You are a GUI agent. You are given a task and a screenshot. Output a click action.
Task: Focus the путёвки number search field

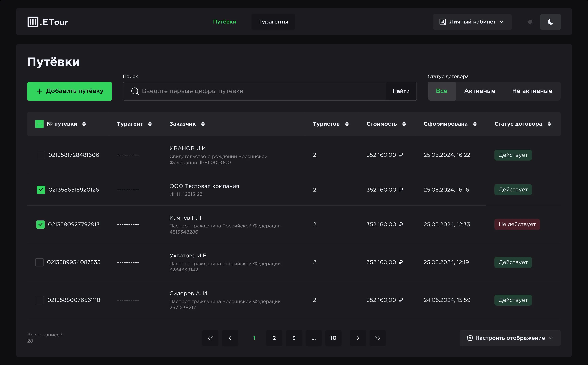263,91
